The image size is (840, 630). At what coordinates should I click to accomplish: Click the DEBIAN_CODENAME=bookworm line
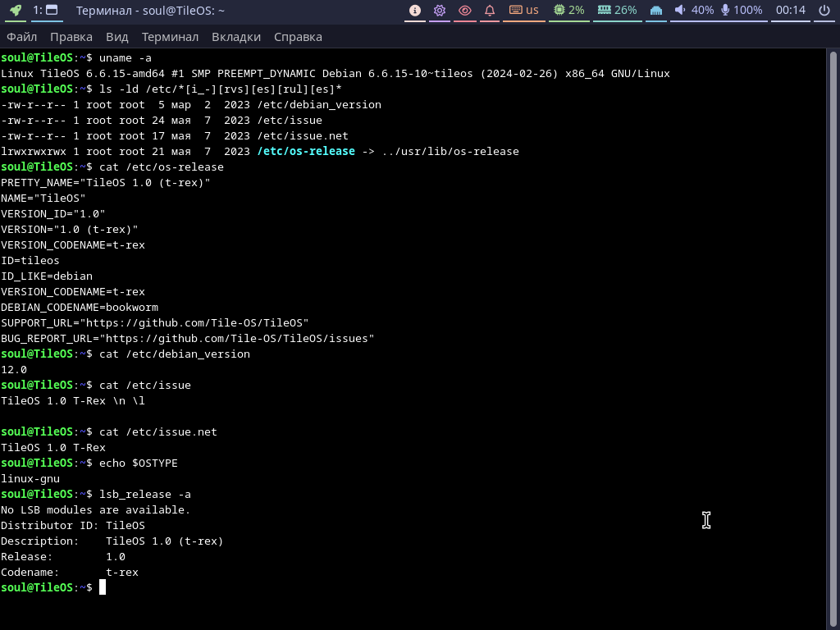(80, 307)
